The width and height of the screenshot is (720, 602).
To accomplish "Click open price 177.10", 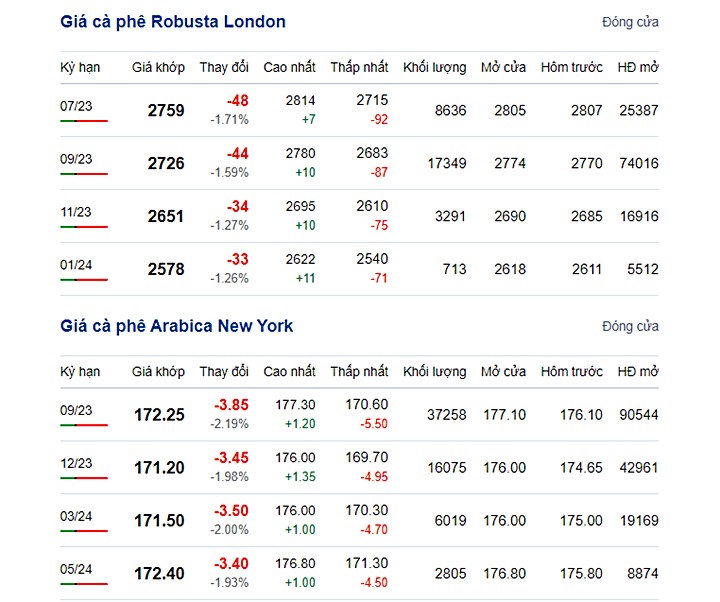I will (504, 415).
